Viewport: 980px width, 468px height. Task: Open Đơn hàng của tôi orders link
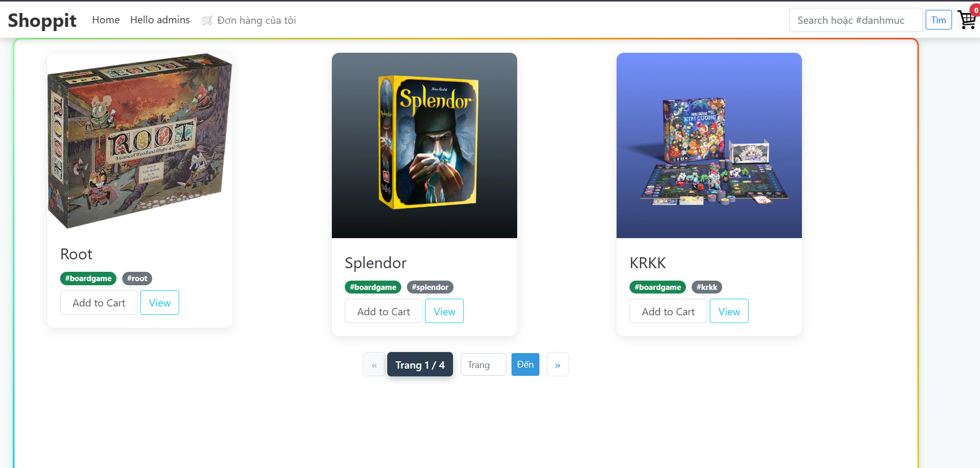coord(249,20)
